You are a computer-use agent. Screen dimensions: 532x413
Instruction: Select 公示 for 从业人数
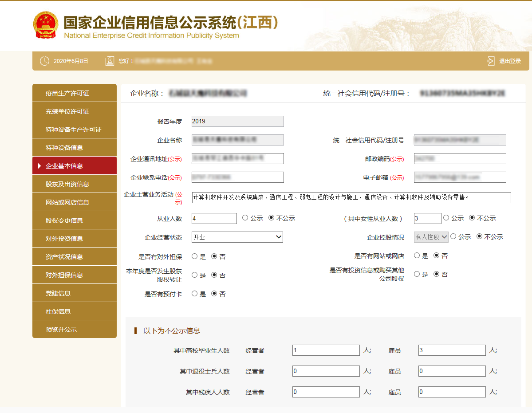[x=245, y=218]
